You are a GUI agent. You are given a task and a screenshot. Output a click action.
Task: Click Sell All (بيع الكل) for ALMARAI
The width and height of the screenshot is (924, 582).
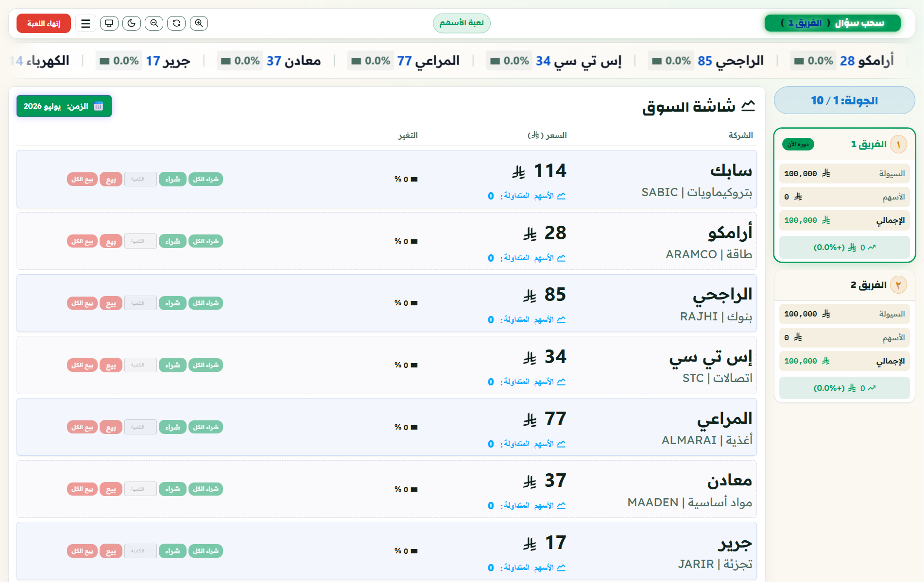point(82,427)
